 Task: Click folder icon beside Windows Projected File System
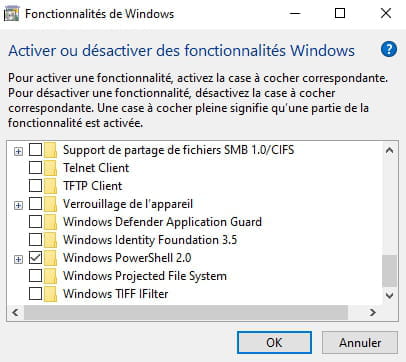pos(50,276)
